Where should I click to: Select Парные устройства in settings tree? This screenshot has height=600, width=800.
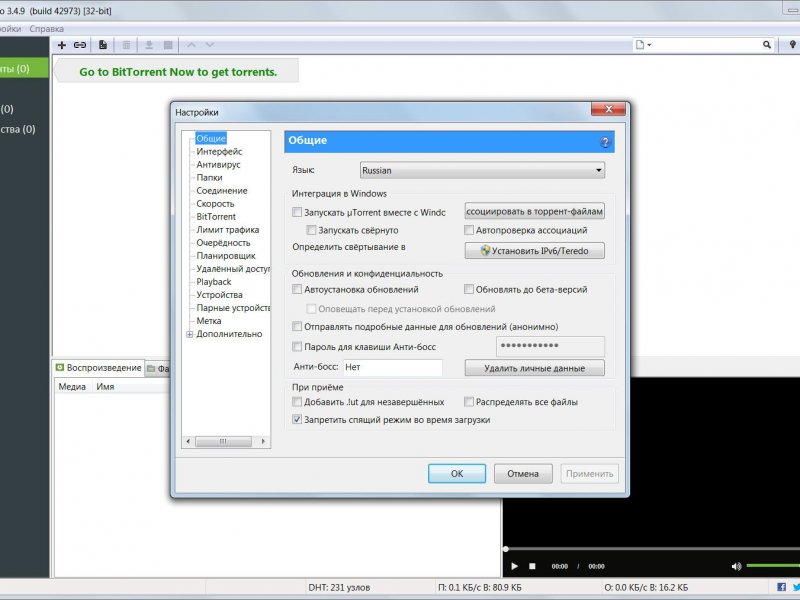pyautogui.click(x=233, y=308)
